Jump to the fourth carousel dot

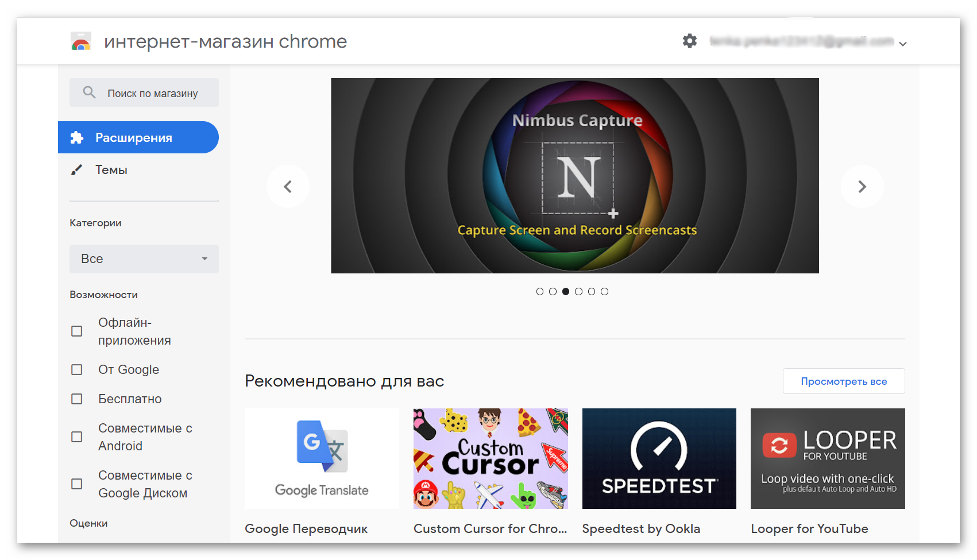pyautogui.click(x=578, y=292)
